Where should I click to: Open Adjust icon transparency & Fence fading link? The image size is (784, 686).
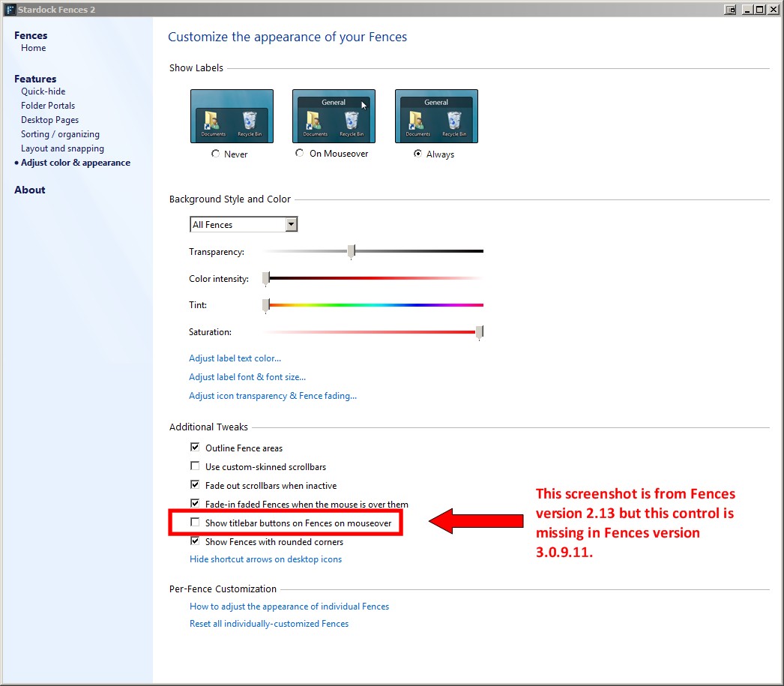273,396
